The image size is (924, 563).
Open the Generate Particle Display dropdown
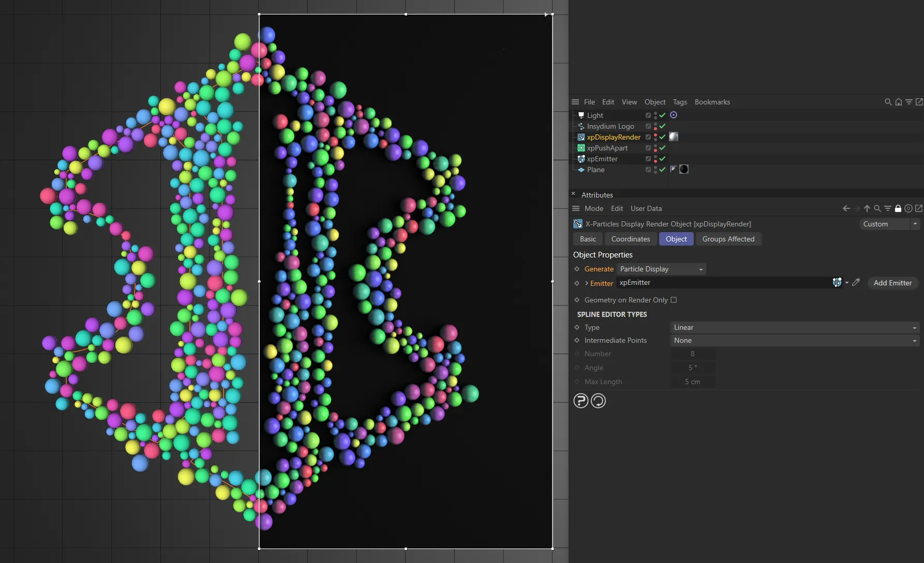661,269
